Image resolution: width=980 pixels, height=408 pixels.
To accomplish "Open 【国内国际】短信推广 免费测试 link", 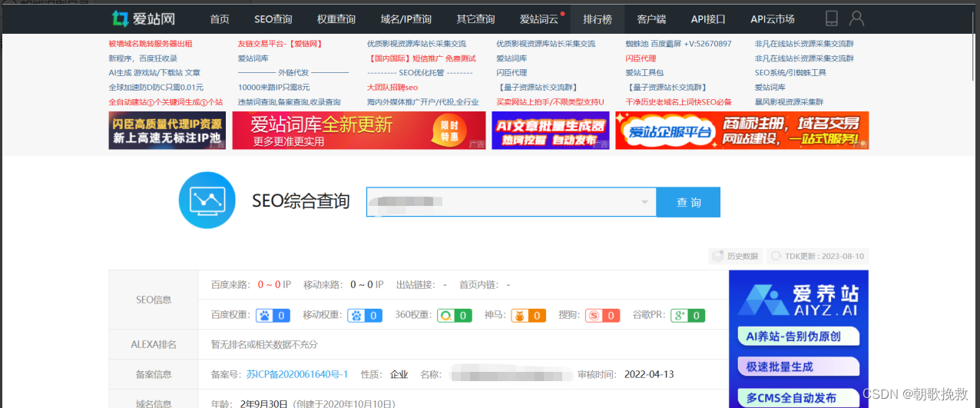I will coord(422,58).
